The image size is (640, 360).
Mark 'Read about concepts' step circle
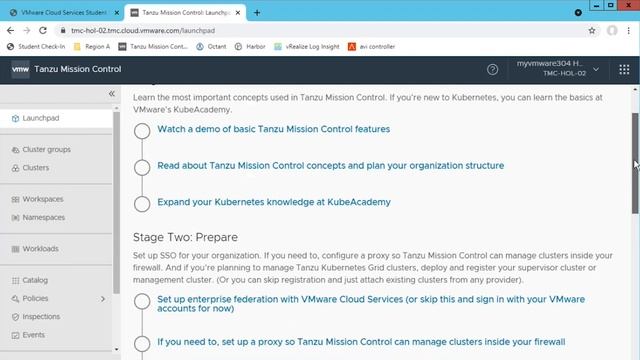tap(142, 167)
